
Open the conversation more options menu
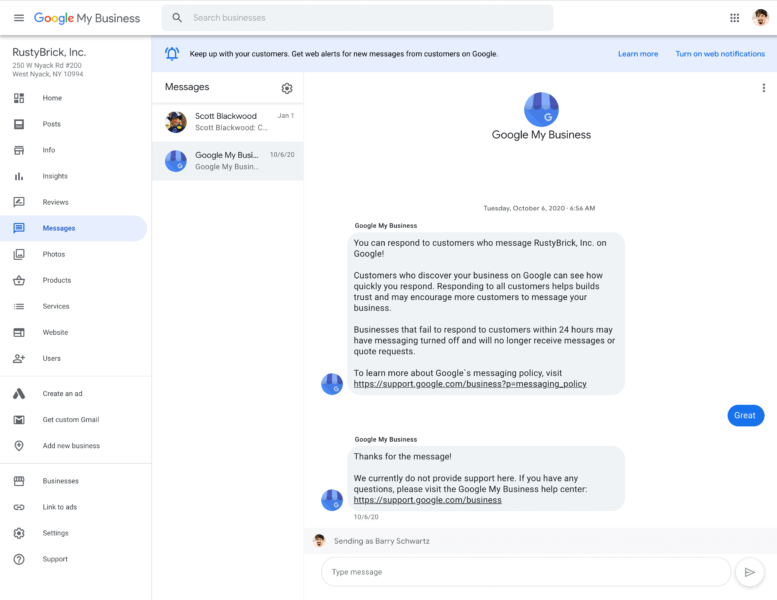(764, 88)
